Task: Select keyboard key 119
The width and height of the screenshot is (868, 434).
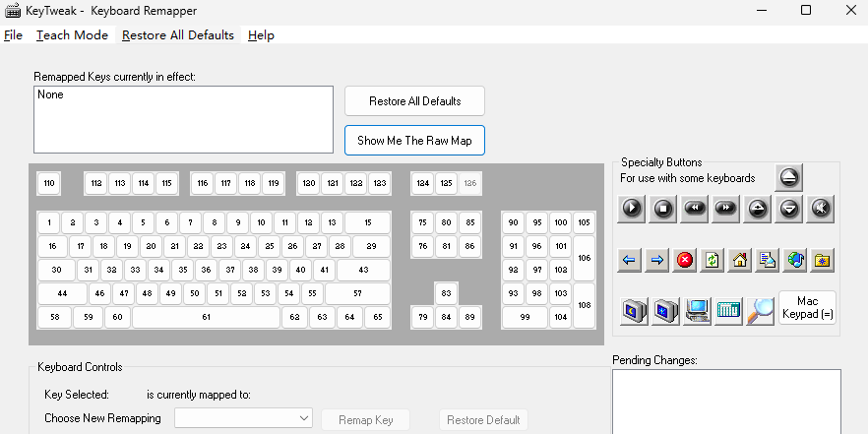Action: 273,183
